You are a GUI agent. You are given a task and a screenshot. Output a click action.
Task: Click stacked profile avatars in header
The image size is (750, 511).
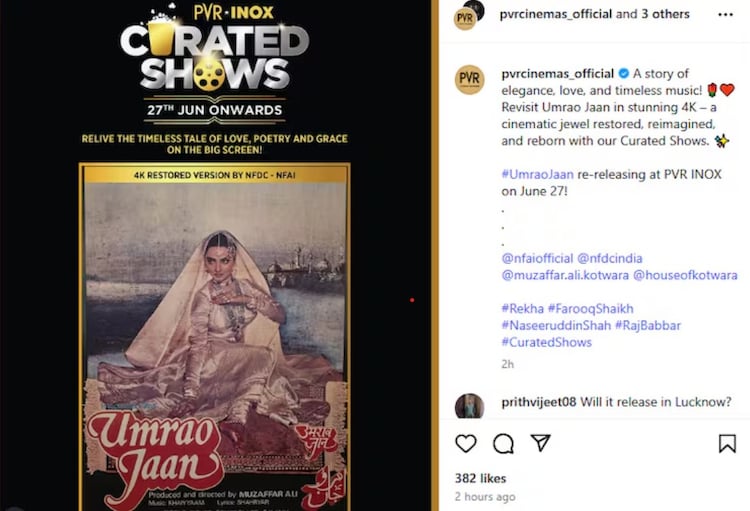pyautogui.click(x=469, y=15)
